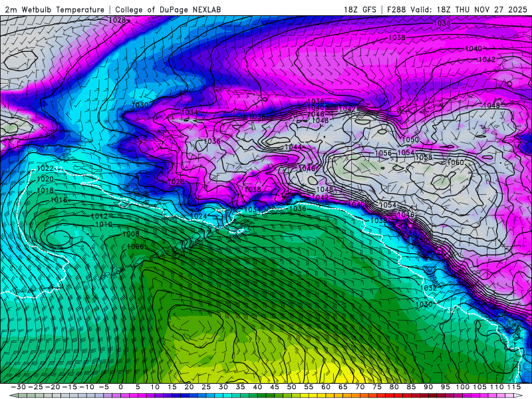The image size is (532, 399).
Task: Click the 80 value on the color scale
Action: [x=394, y=387]
